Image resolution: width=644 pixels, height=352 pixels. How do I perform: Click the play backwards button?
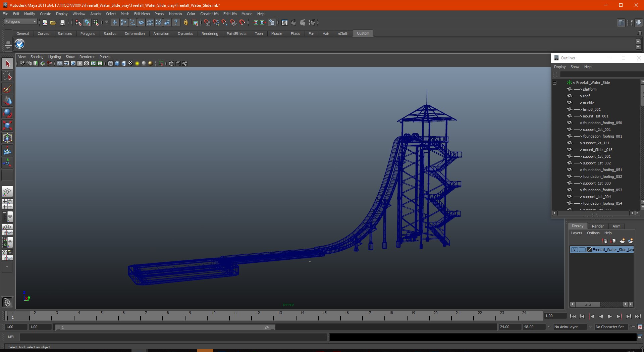click(x=601, y=316)
